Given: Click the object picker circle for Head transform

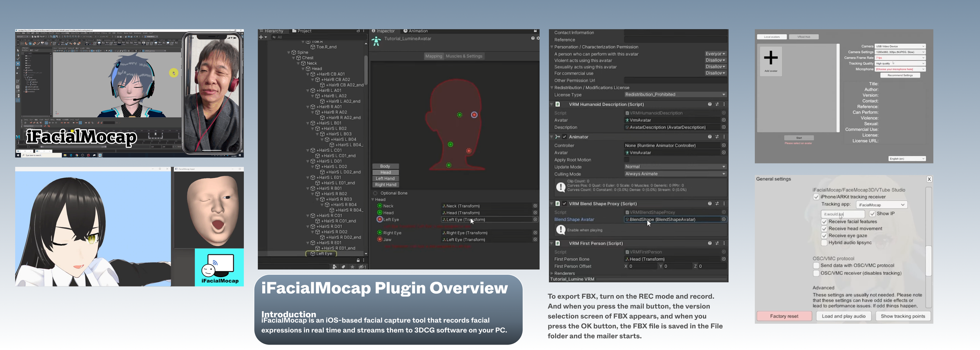Looking at the screenshot, I should point(535,212).
